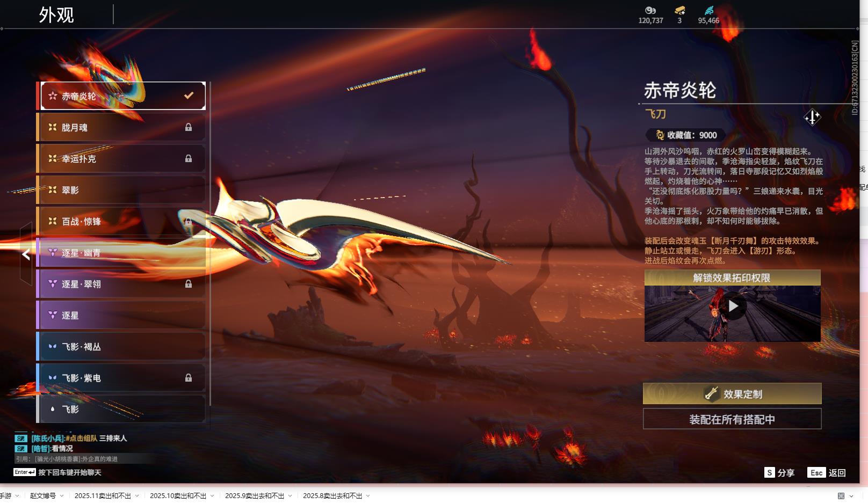The image size is (868, 504).
Task: Switch to the 赵文博号 sheet tab
Action: coord(43,495)
